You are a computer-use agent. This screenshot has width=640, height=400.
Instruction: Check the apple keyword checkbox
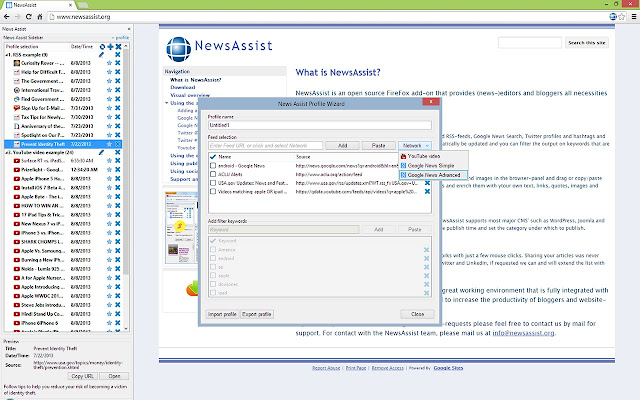213,276
